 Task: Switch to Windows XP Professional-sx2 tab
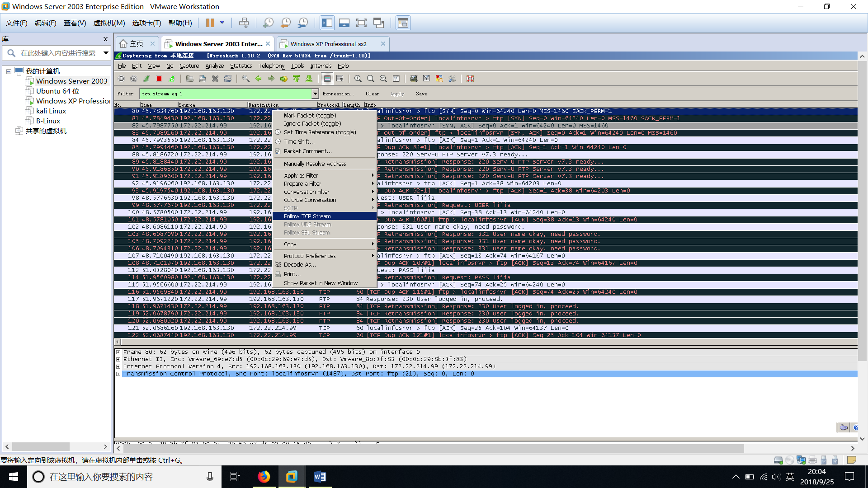[x=328, y=44]
